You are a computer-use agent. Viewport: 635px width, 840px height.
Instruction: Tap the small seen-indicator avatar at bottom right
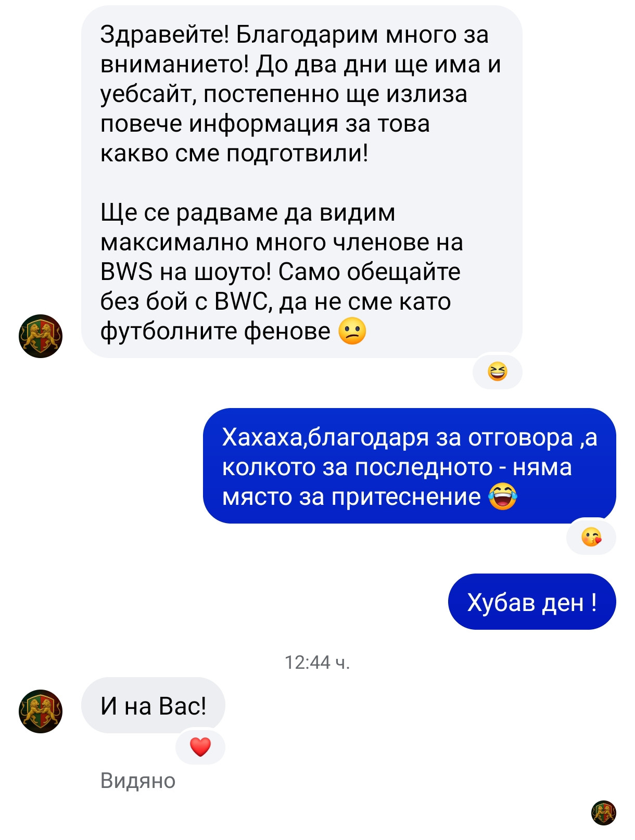click(604, 813)
